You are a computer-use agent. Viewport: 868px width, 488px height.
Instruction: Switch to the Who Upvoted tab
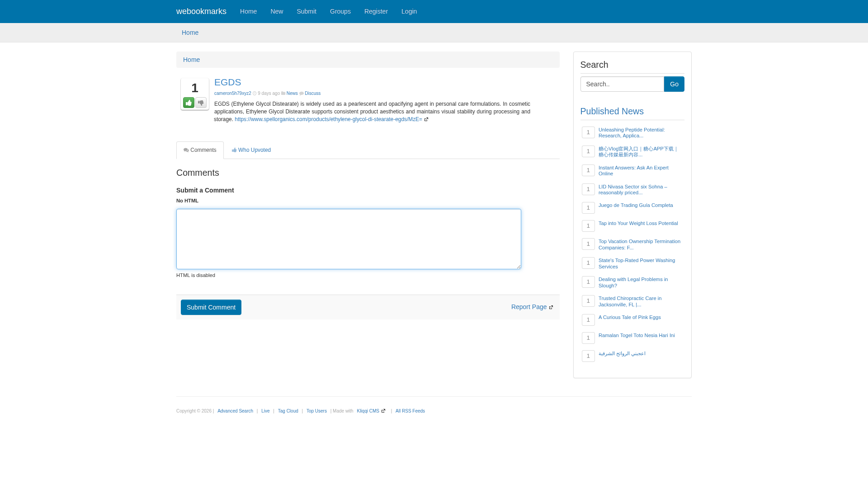pos(254,150)
